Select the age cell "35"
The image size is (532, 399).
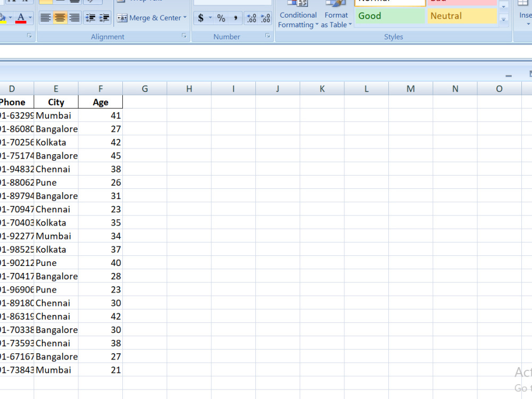(x=101, y=222)
